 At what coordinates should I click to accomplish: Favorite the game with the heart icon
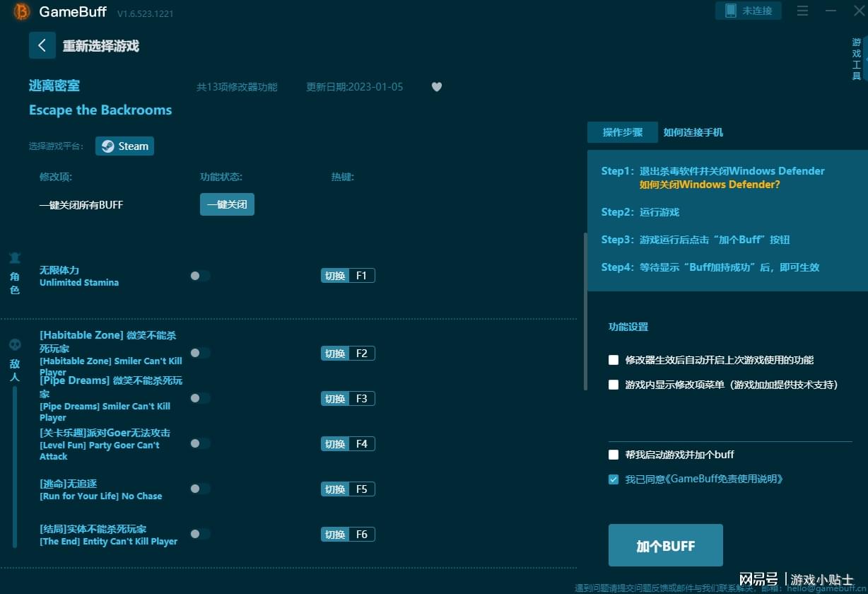(x=437, y=87)
